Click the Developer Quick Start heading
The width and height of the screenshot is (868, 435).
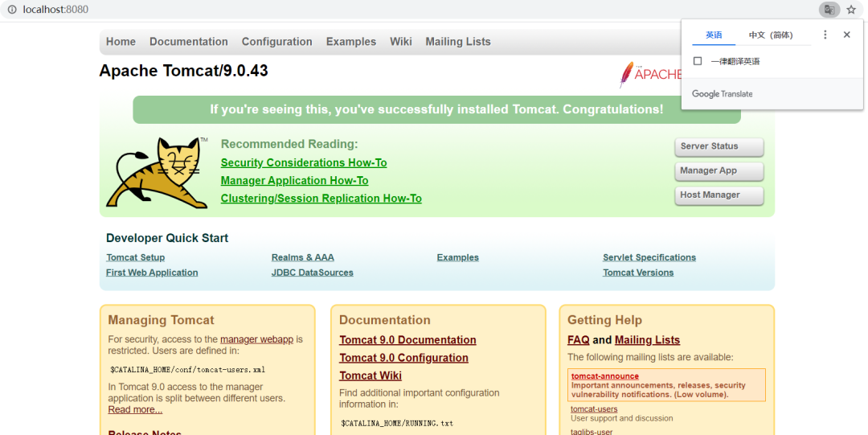[167, 238]
